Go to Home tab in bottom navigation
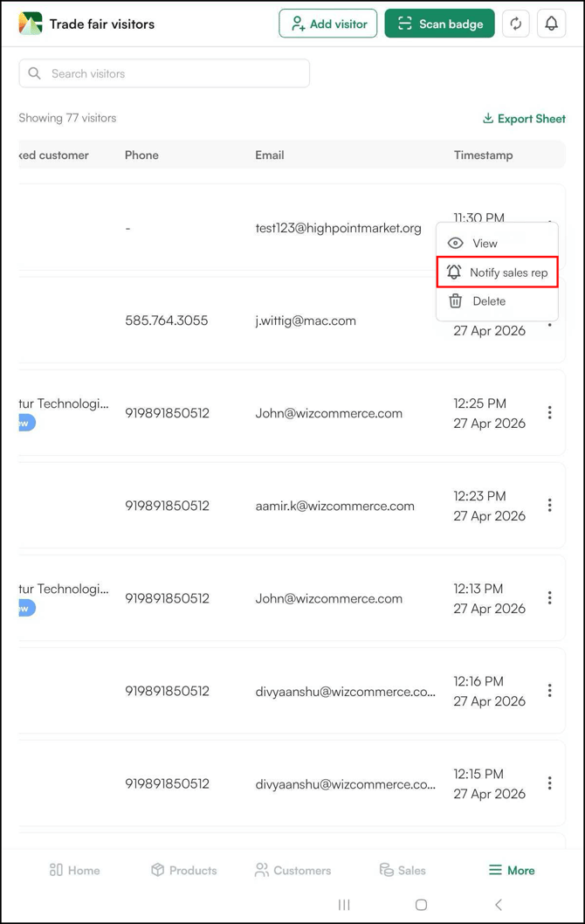585x924 pixels. pyautogui.click(x=75, y=871)
